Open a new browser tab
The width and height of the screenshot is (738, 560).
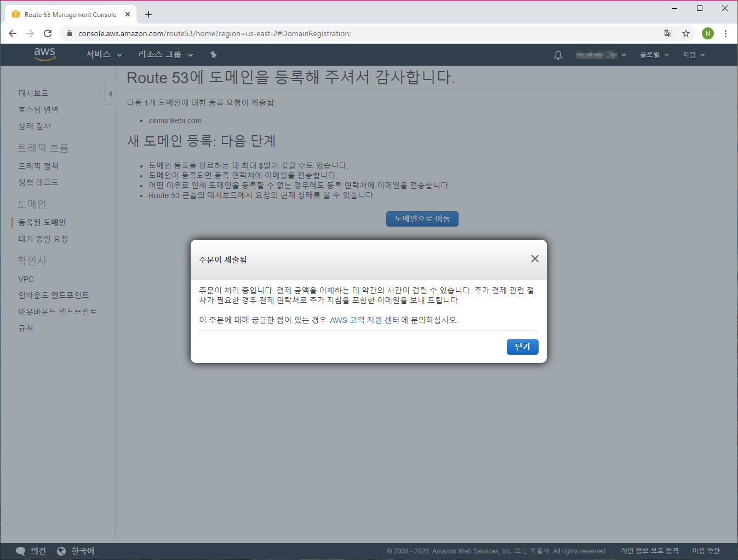pyautogui.click(x=148, y=14)
